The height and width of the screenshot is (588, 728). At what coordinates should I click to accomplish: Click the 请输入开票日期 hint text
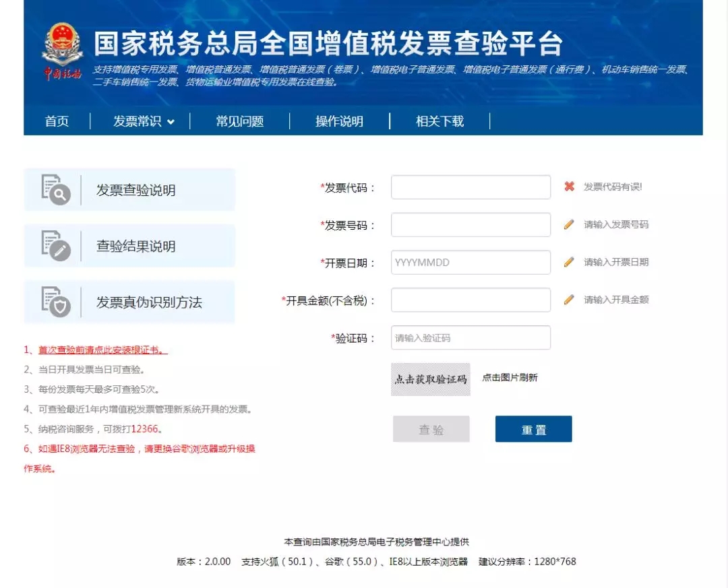click(616, 262)
